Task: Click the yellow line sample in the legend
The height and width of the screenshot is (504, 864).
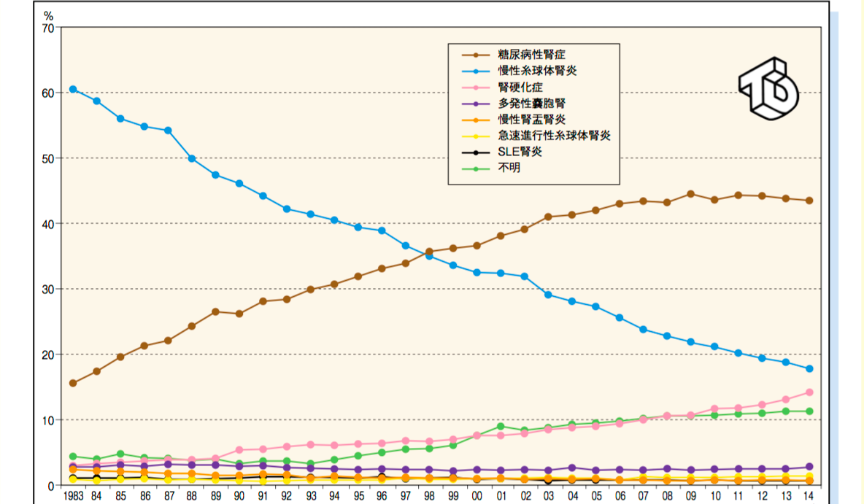Action: (476, 136)
